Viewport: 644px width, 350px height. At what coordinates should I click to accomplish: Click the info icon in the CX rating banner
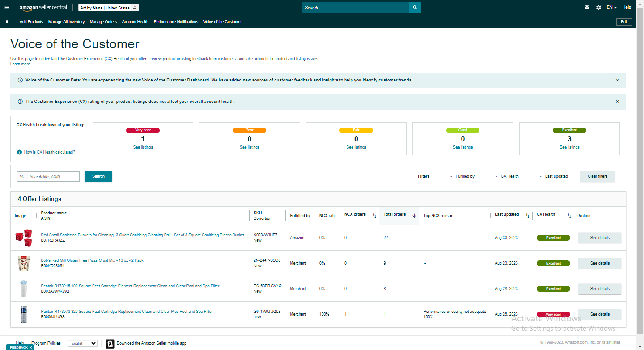tap(20, 102)
